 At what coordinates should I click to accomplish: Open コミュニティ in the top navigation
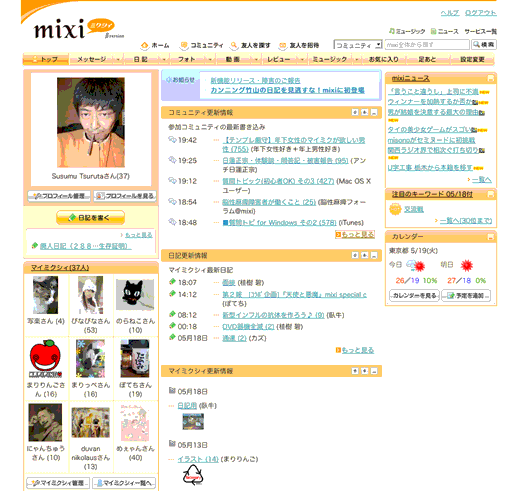click(202, 45)
